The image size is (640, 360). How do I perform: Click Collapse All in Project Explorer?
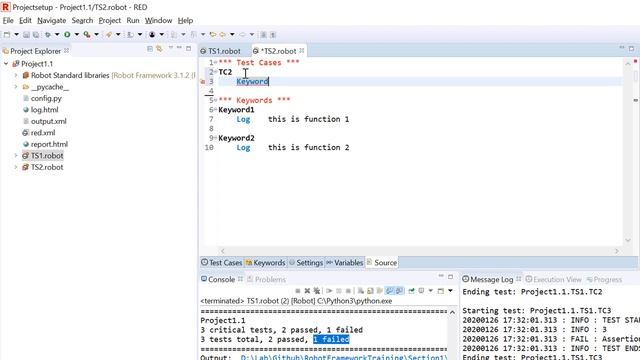click(150, 49)
